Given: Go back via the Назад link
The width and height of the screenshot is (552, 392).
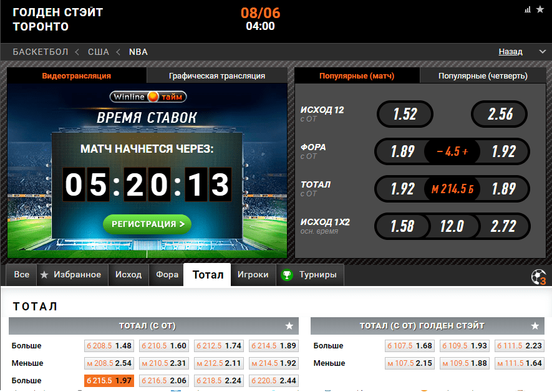Looking at the screenshot, I should tap(510, 52).
